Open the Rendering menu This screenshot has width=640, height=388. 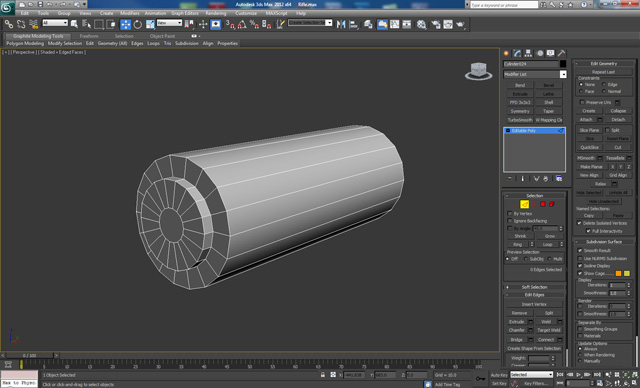tap(216, 13)
